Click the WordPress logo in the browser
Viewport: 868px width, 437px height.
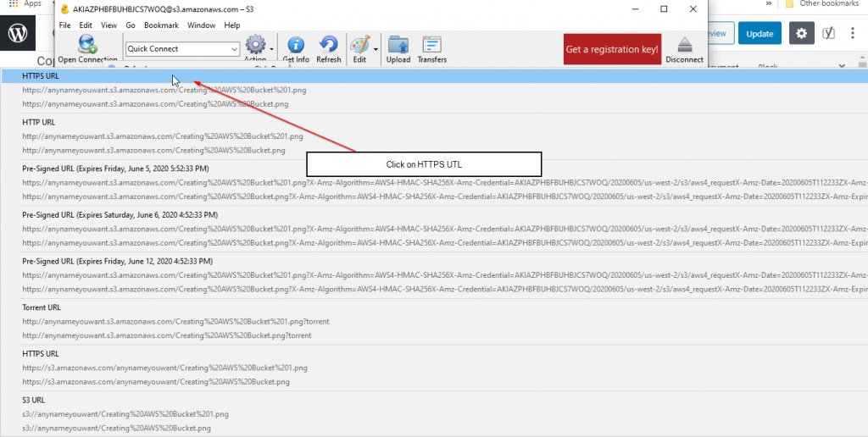tap(18, 33)
